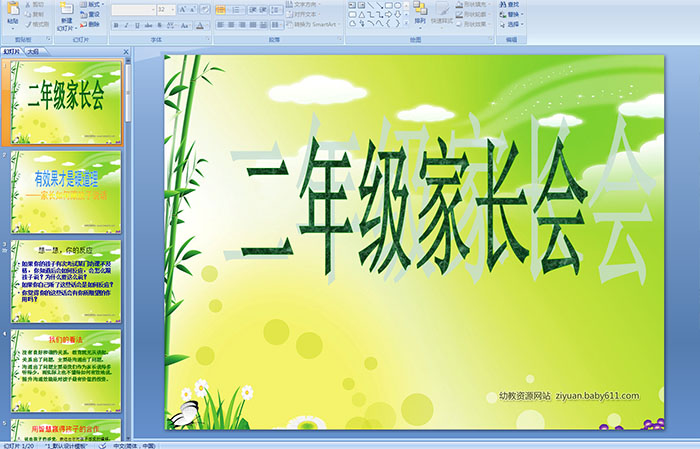Click the Grow Font icon
Image resolution: width=700 pixels, height=449 pixels.
point(183,9)
